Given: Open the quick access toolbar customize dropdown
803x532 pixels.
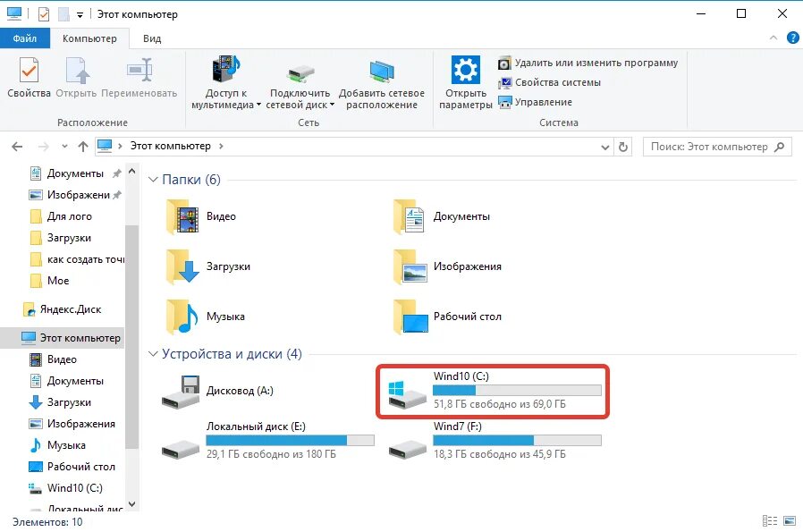Looking at the screenshot, I should 80,15.
